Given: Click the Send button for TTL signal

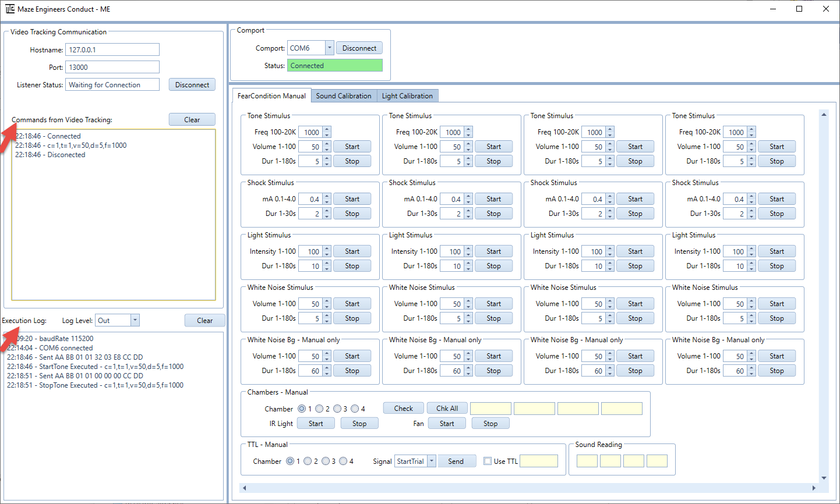Looking at the screenshot, I should [456, 462].
